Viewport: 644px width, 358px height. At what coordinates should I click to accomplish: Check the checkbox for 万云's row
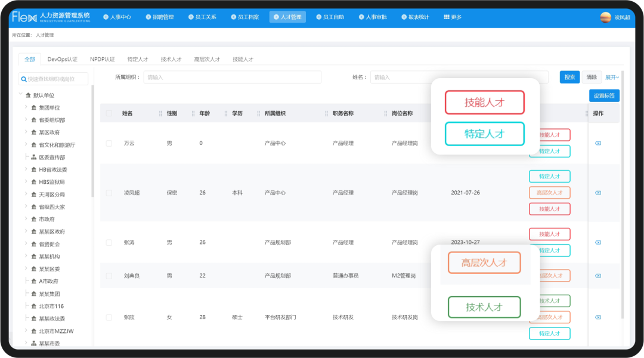[109, 143]
